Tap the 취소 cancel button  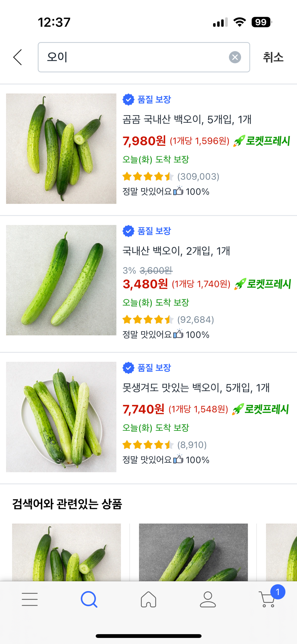(273, 57)
